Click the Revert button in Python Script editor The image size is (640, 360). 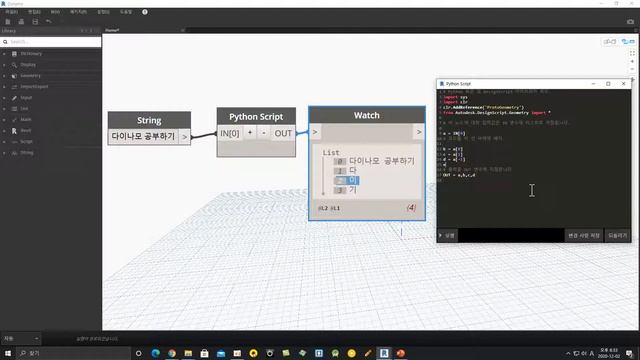[618, 236]
